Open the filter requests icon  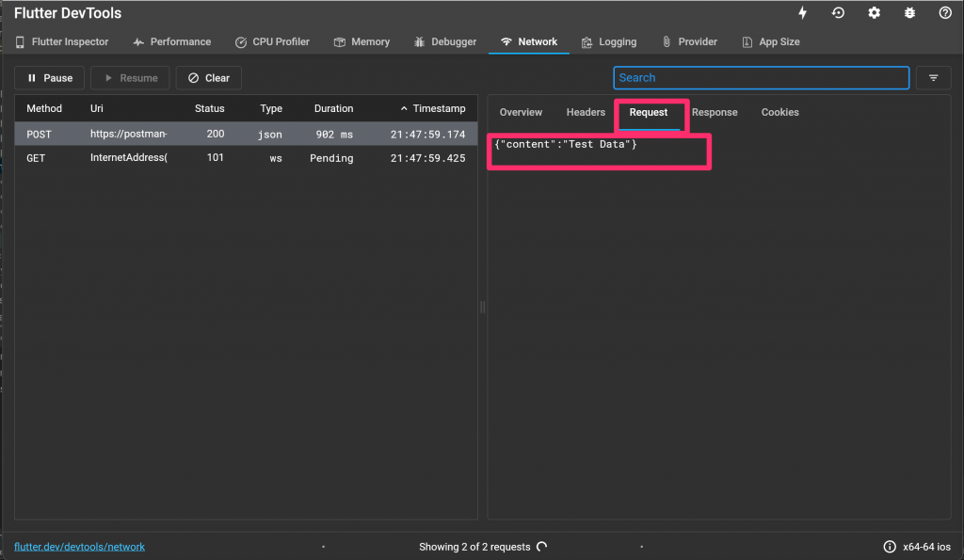pyautogui.click(x=933, y=78)
